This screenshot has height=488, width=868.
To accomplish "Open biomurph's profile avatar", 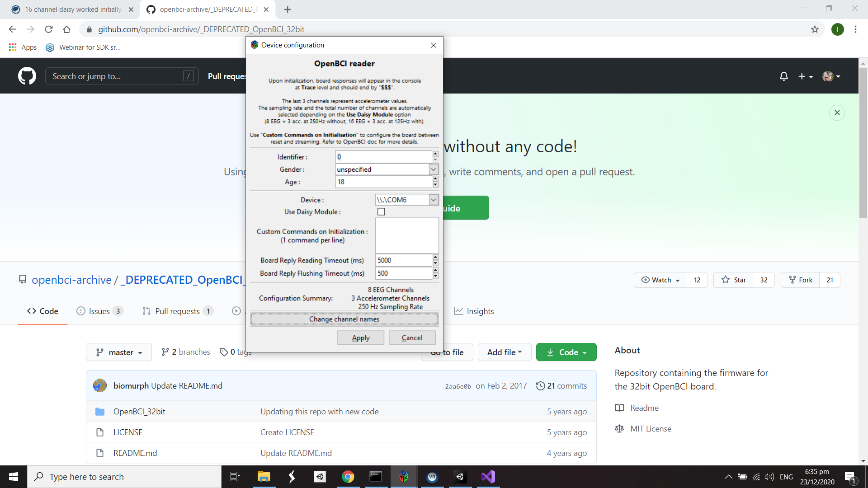I will coord(100,385).
